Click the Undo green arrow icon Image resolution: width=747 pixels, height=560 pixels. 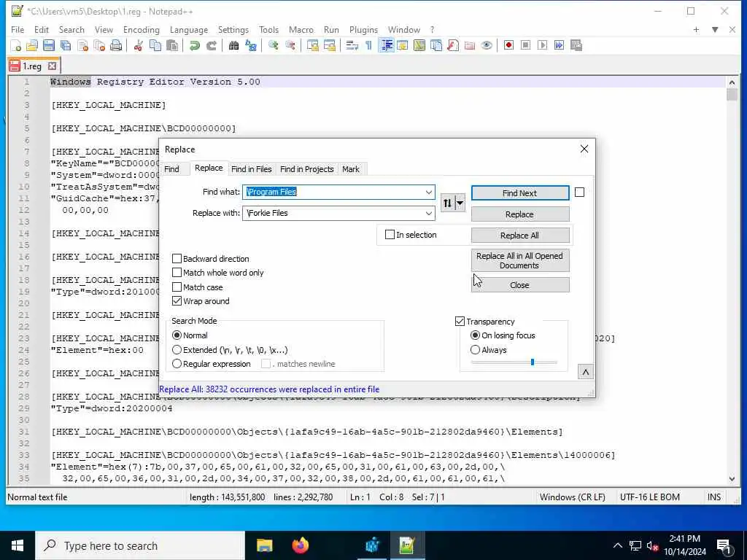(x=194, y=45)
